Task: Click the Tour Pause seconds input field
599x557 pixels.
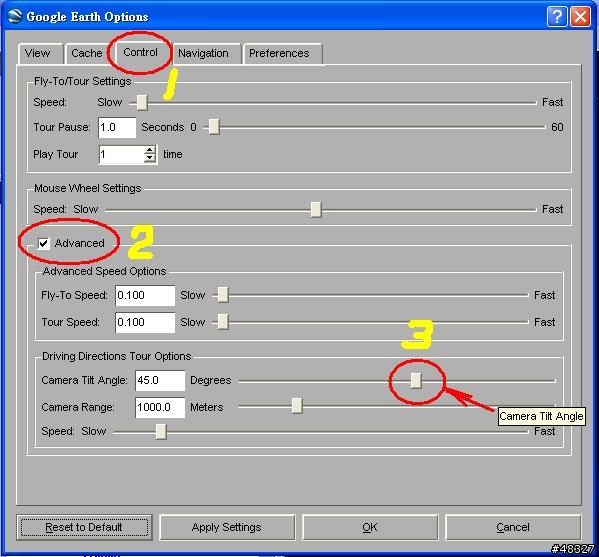Action: (117, 128)
